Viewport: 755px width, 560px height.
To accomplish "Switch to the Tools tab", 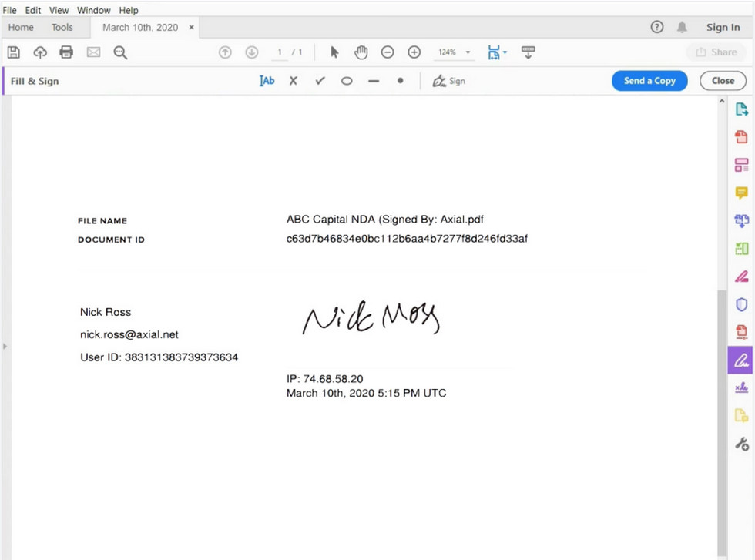I will (x=62, y=27).
